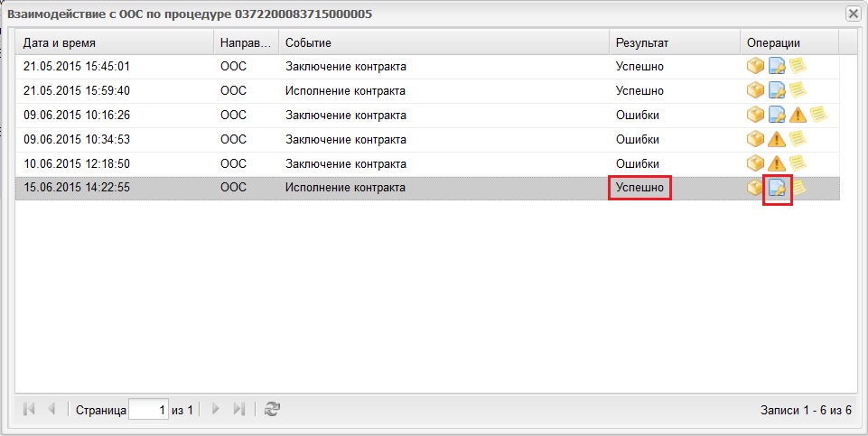Open the document-key icon for 15.06.2015 14:22:55
Viewport: 868px width, 436px height.
pyautogui.click(x=777, y=189)
